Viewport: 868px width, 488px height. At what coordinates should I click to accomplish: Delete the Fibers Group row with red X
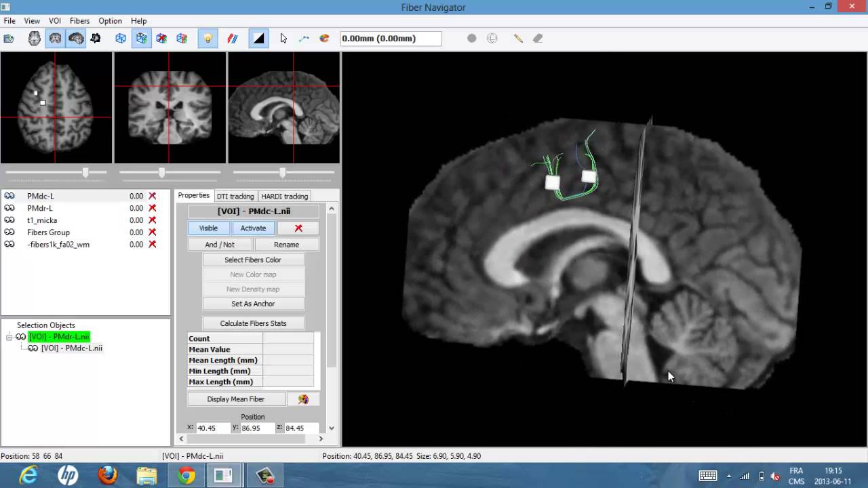pyautogui.click(x=152, y=232)
